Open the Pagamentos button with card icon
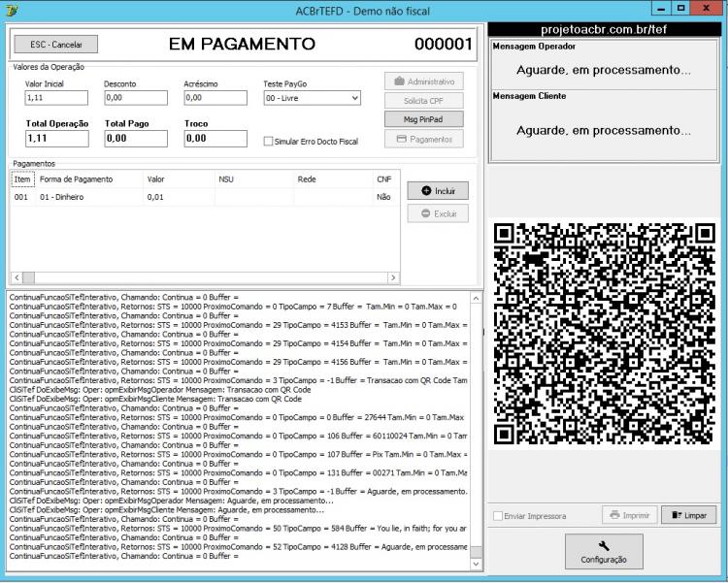The height and width of the screenshot is (583, 728). point(424,139)
